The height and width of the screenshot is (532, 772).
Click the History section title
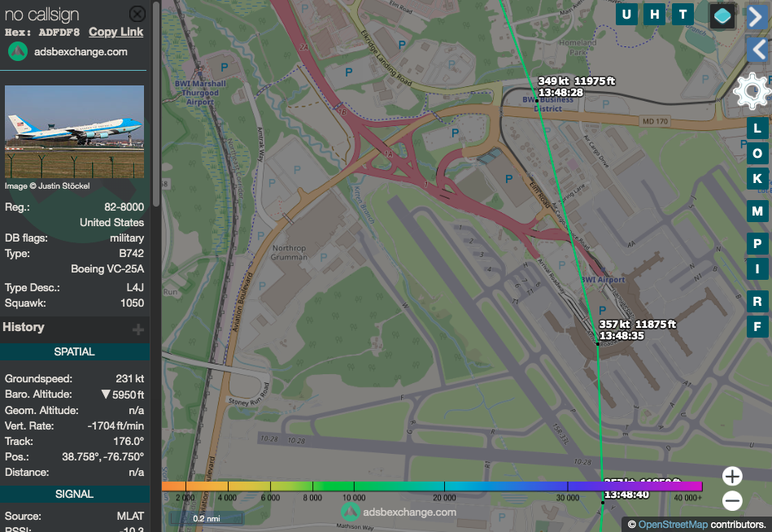24,327
